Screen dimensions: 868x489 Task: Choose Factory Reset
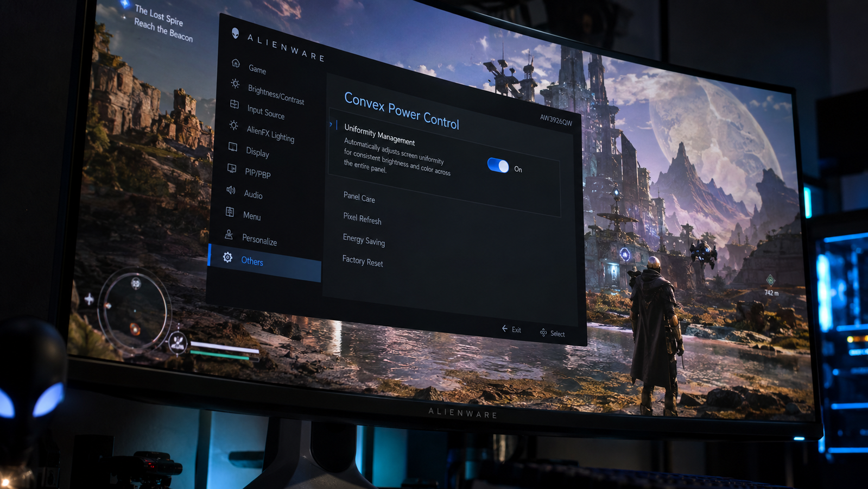point(363,261)
